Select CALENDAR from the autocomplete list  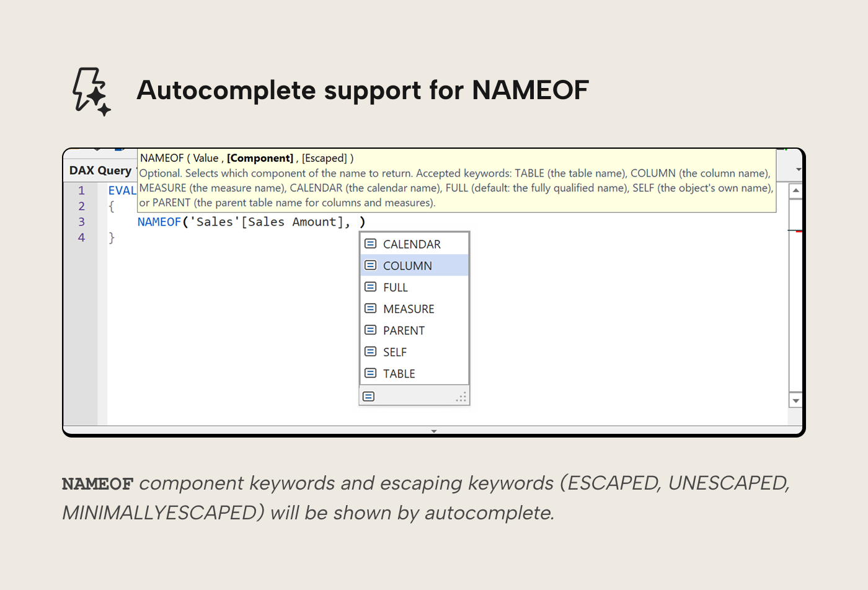coord(414,244)
